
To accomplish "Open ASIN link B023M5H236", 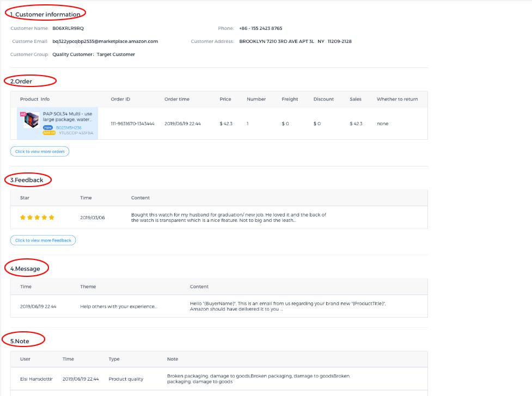I will click(69, 127).
